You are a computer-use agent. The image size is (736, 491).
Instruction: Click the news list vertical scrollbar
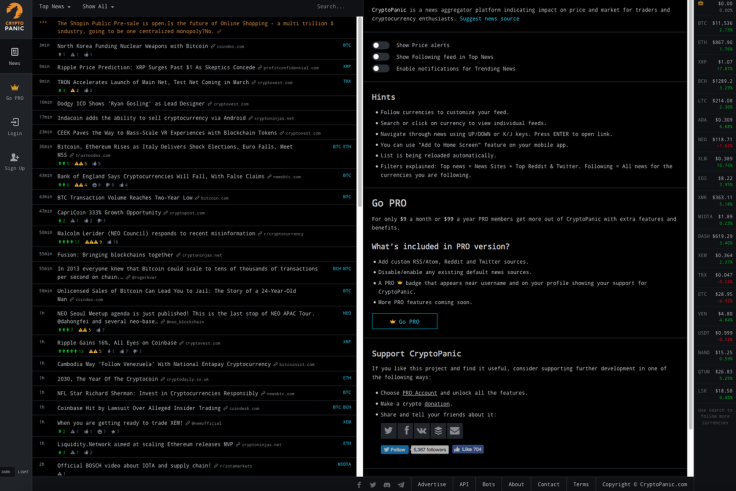click(x=360, y=112)
